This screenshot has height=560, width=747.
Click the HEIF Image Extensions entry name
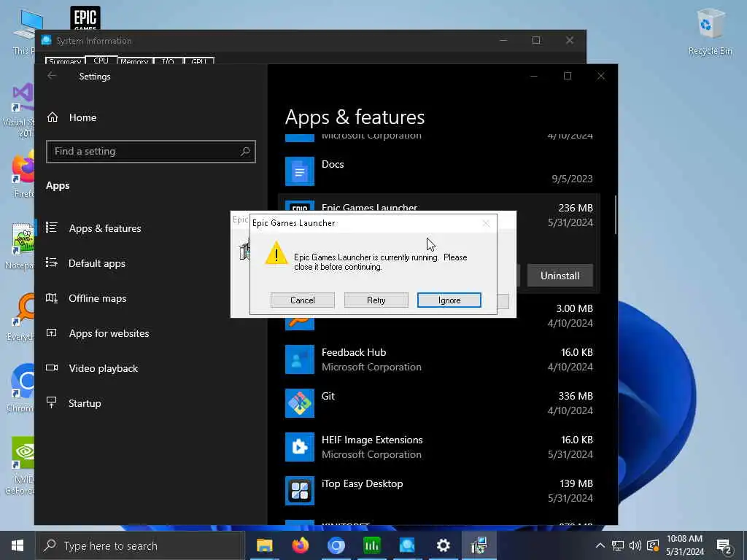click(372, 440)
